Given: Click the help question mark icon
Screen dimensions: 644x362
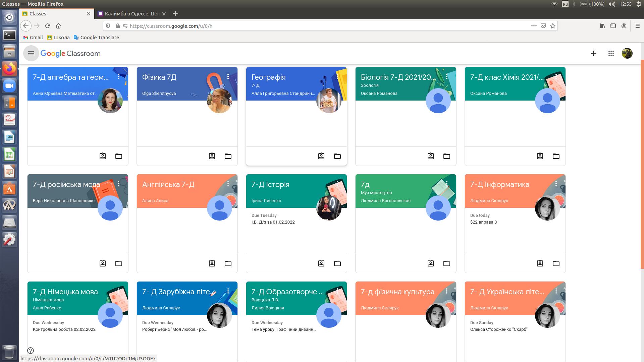Looking at the screenshot, I should pos(31,351).
